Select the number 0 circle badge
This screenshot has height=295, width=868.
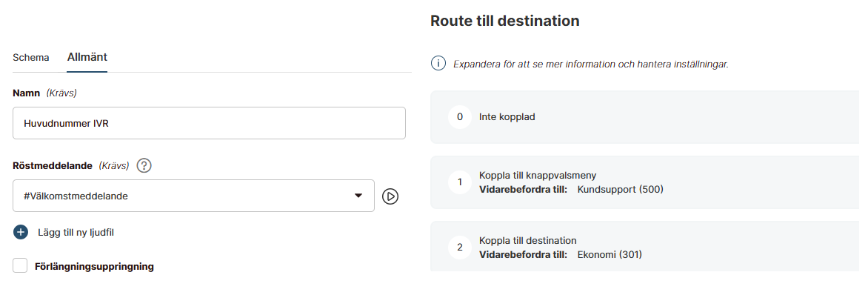point(459,118)
